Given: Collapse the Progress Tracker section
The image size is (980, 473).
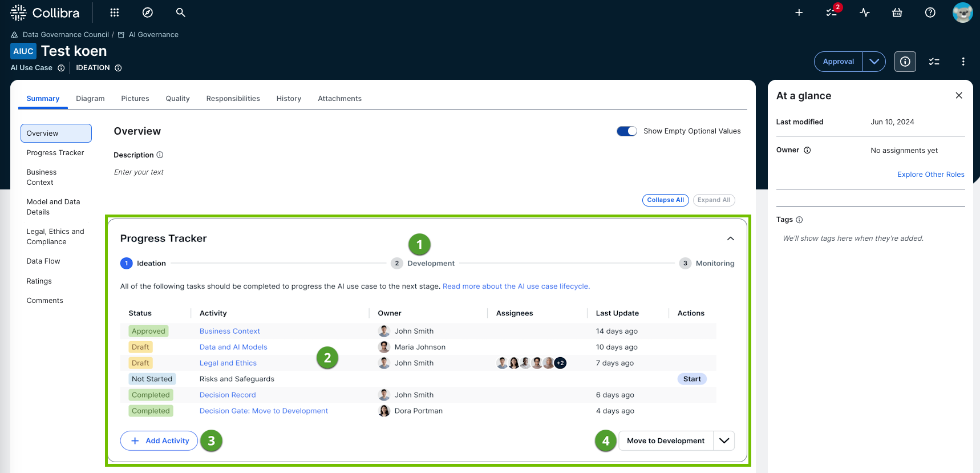Looking at the screenshot, I should tap(730, 238).
